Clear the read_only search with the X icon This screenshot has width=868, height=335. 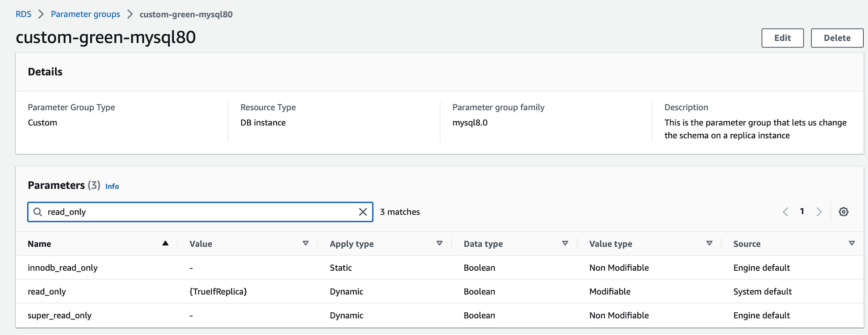[x=363, y=212]
